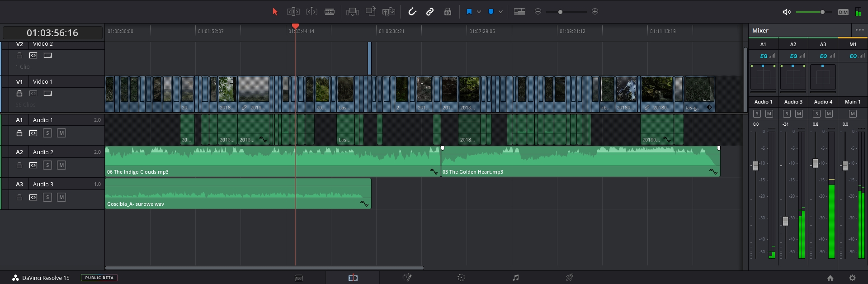Open the Project Manager home icon
The height and width of the screenshot is (284, 868).
pos(830,278)
